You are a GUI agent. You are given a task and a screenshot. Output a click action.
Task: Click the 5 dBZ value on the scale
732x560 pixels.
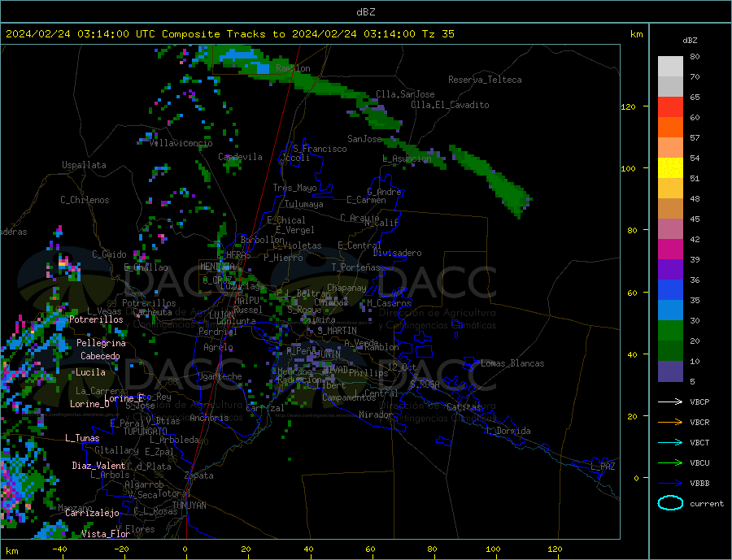pos(692,382)
